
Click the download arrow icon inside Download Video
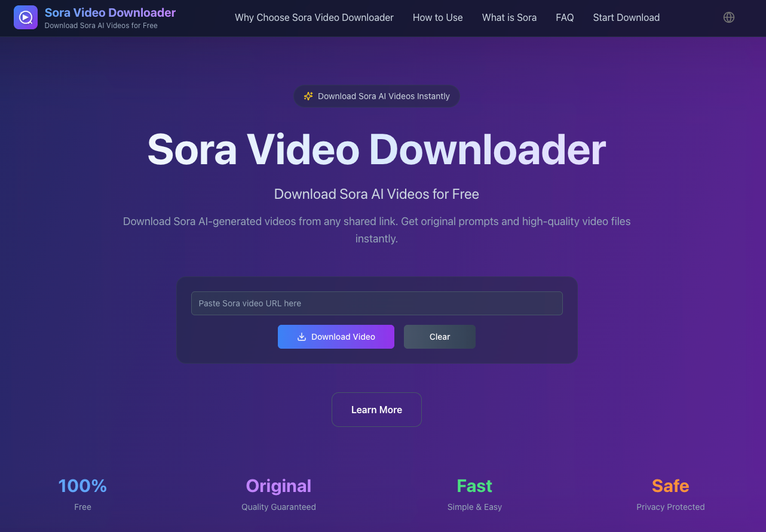[301, 337]
